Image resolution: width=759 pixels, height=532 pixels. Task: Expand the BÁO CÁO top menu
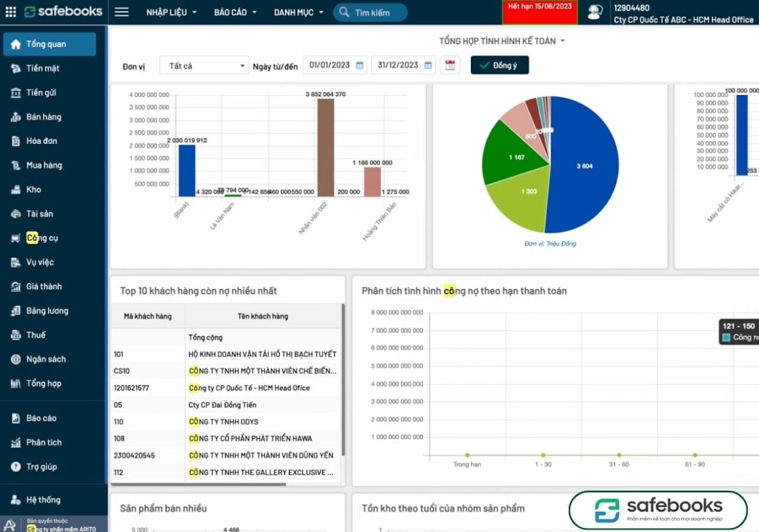coord(234,12)
